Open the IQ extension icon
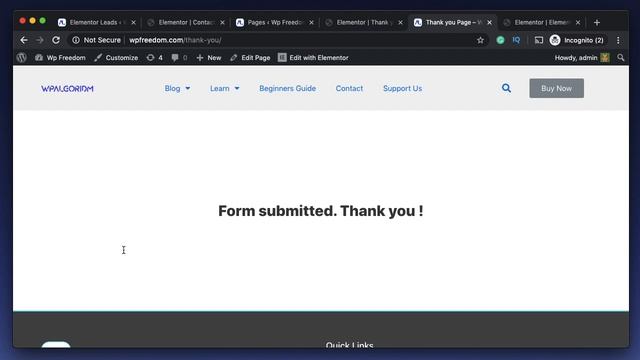The image size is (640, 360). [x=516, y=40]
